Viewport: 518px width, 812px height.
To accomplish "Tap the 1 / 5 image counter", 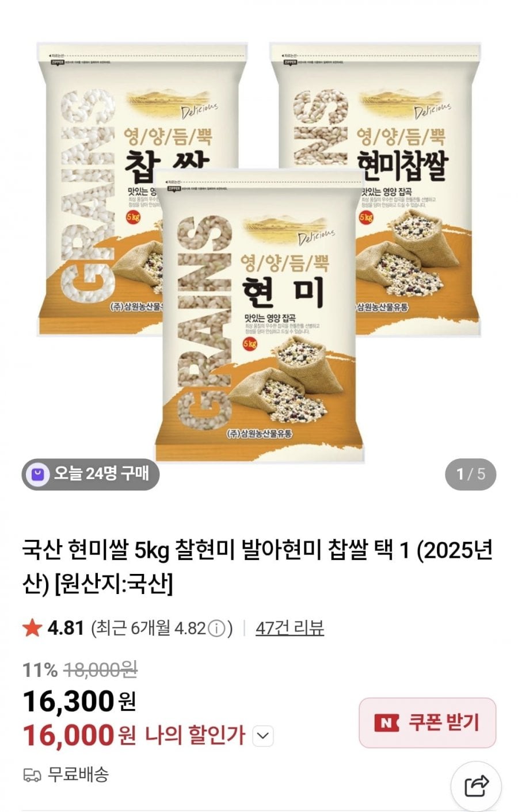I will click(470, 474).
